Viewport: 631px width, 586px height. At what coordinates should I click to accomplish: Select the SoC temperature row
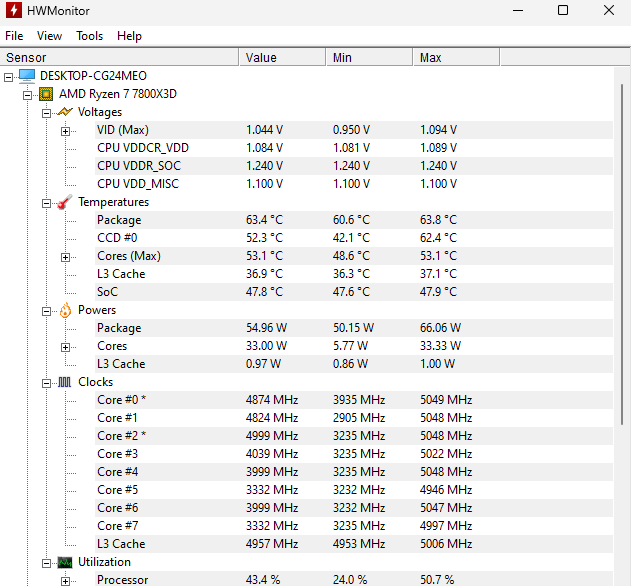354,292
